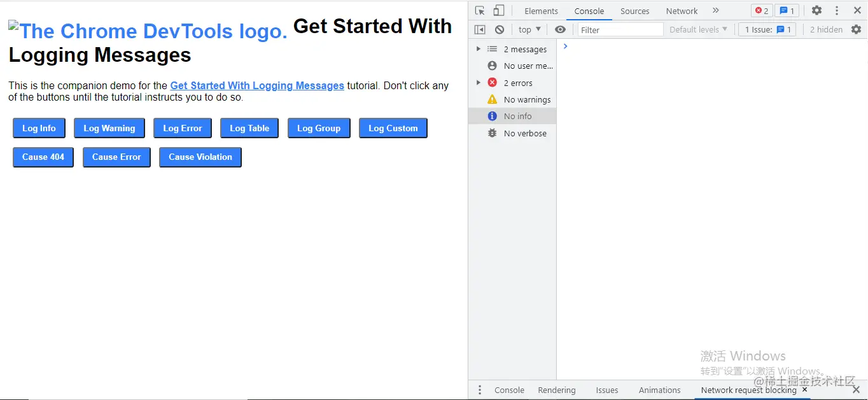
Task: Create a live expression with the eye icon
Action: 560,29
